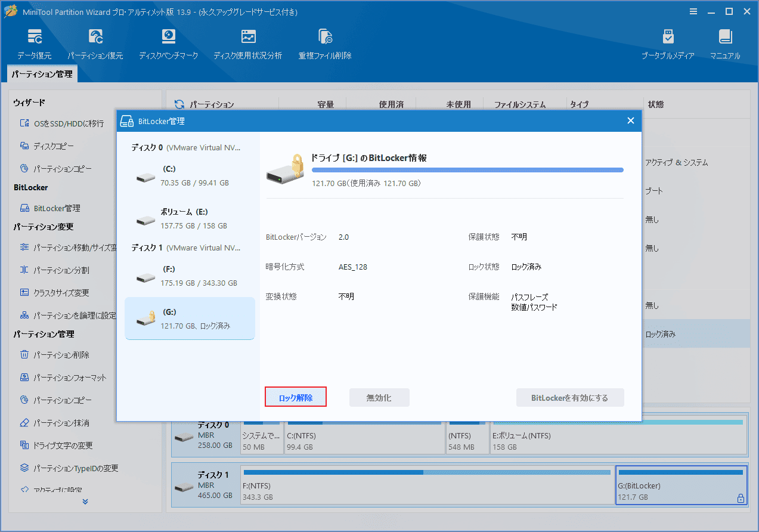
Task: Select locked drive (G:) in BitLocker dialog
Action: (x=190, y=318)
